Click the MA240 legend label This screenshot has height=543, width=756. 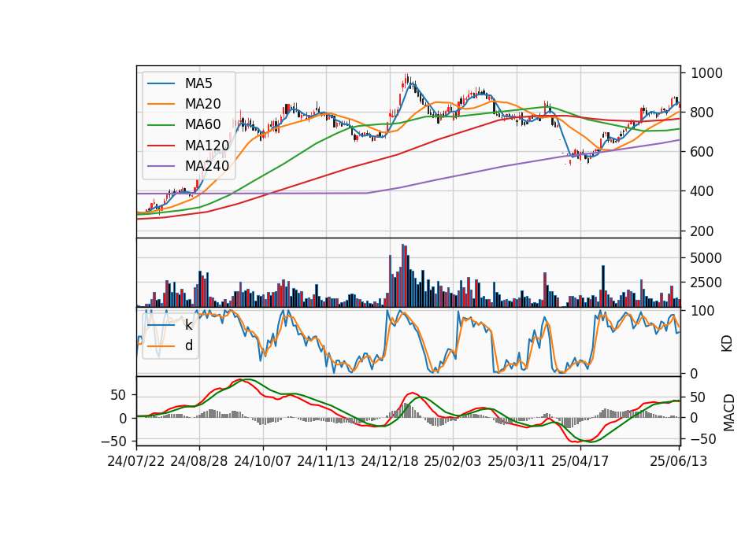tap(207, 166)
